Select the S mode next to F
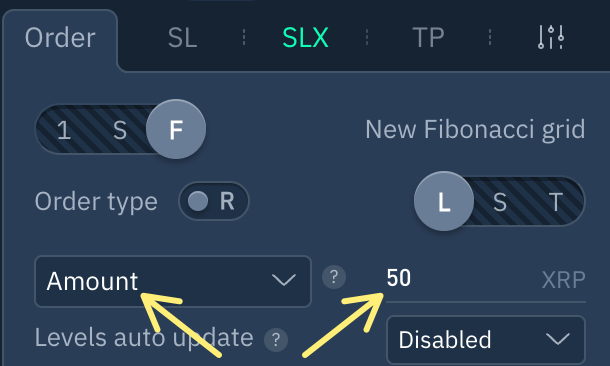Screen dimensions: 610x366 (x=120, y=130)
